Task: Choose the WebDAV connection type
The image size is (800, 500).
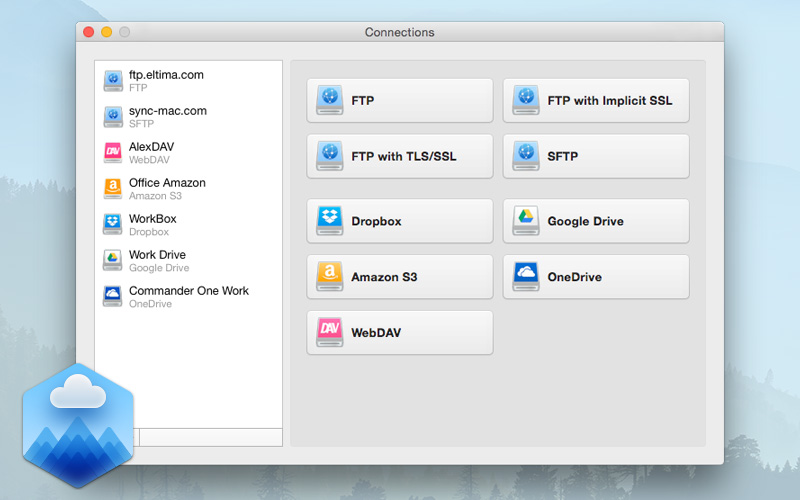Action: click(399, 333)
